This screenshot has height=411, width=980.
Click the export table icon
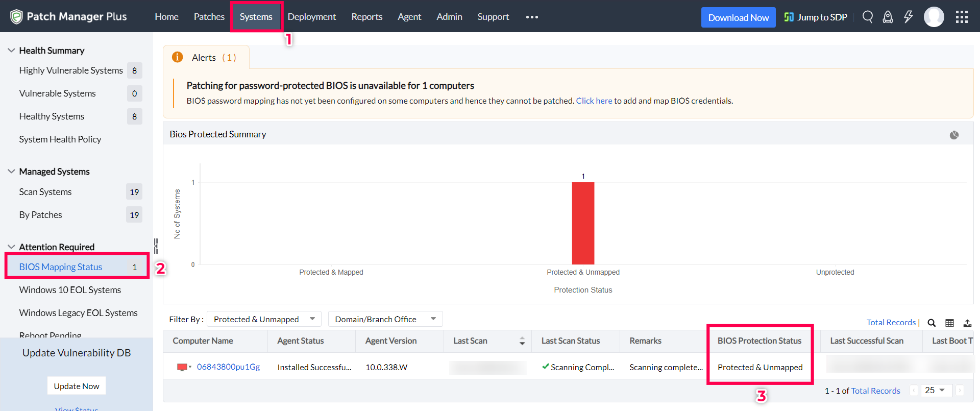[967, 323]
